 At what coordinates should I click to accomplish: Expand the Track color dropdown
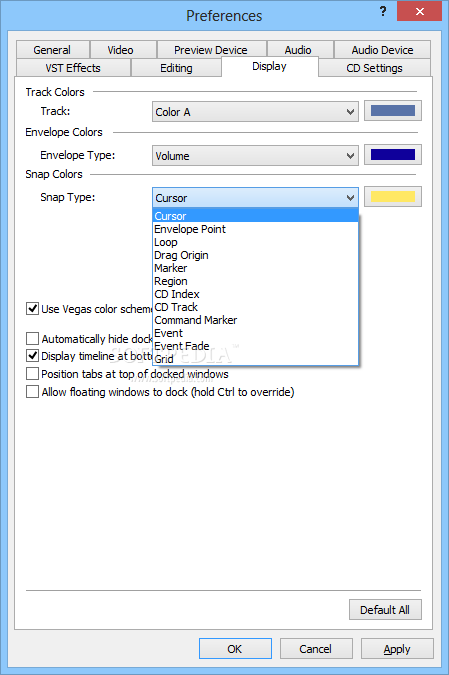click(255, 112)
